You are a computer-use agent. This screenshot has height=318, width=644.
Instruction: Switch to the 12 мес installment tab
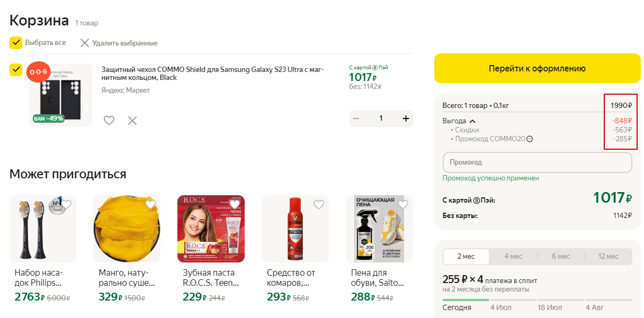pyautogui.click(x=608, y=257)
